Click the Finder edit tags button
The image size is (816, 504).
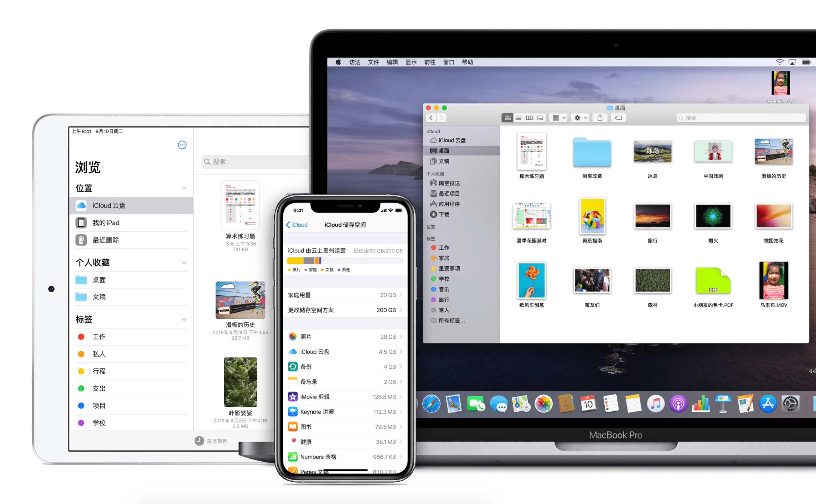pyautogui.click(x=618, y=118)
